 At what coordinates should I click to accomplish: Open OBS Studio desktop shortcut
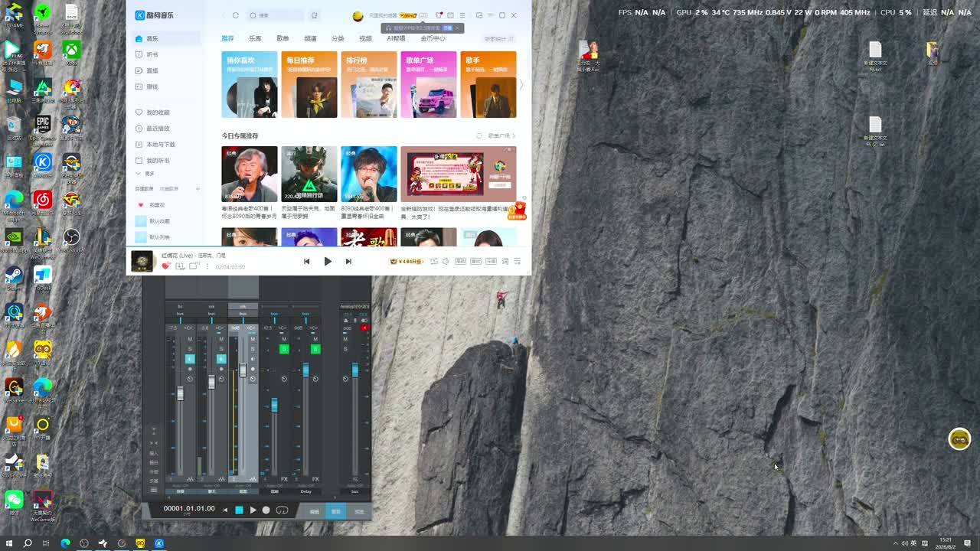[71, 240]
